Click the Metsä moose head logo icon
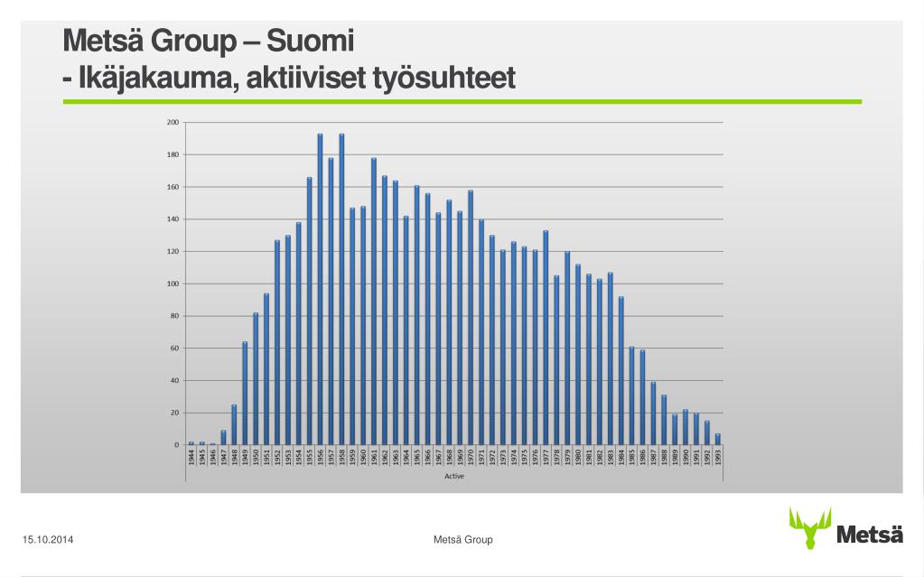 point(810,527)
